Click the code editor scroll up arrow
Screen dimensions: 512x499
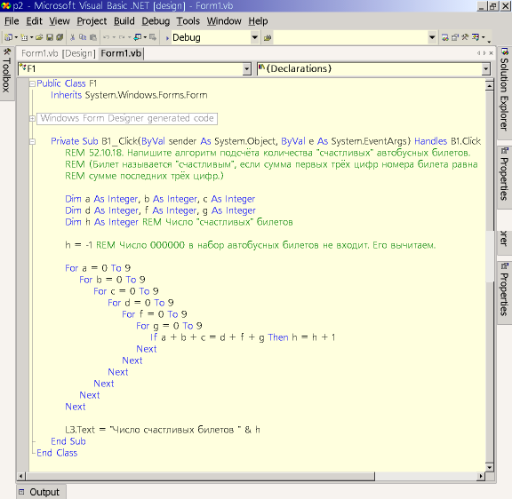(x=489, y=86)
